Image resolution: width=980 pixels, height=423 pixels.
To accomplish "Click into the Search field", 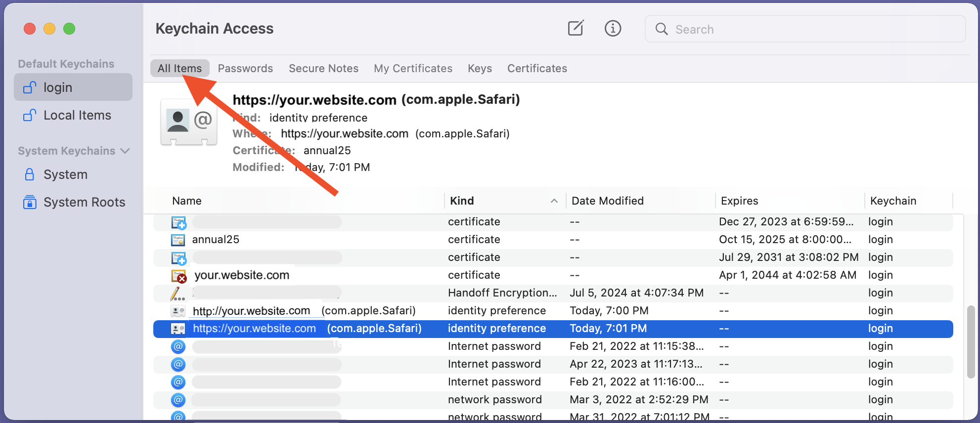I will [x=805, y=29].
